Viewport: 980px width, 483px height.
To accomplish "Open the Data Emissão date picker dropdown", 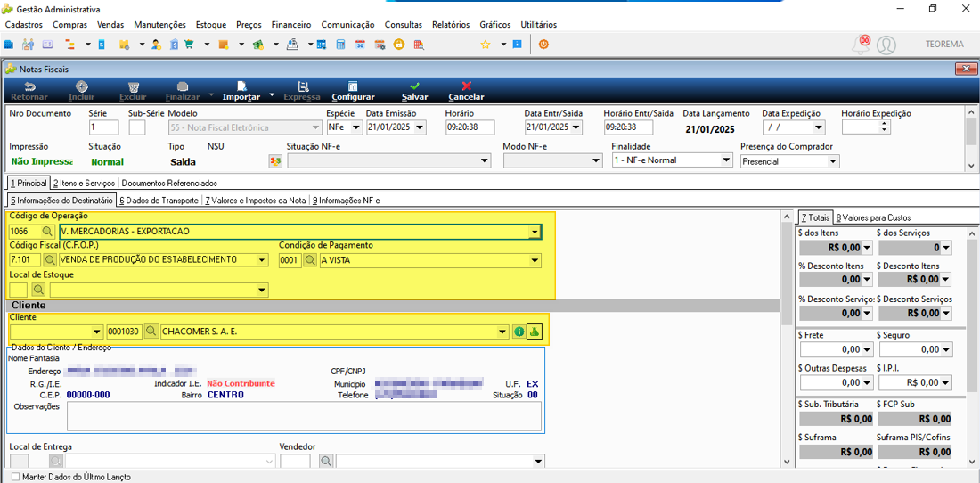I will 420,127.
